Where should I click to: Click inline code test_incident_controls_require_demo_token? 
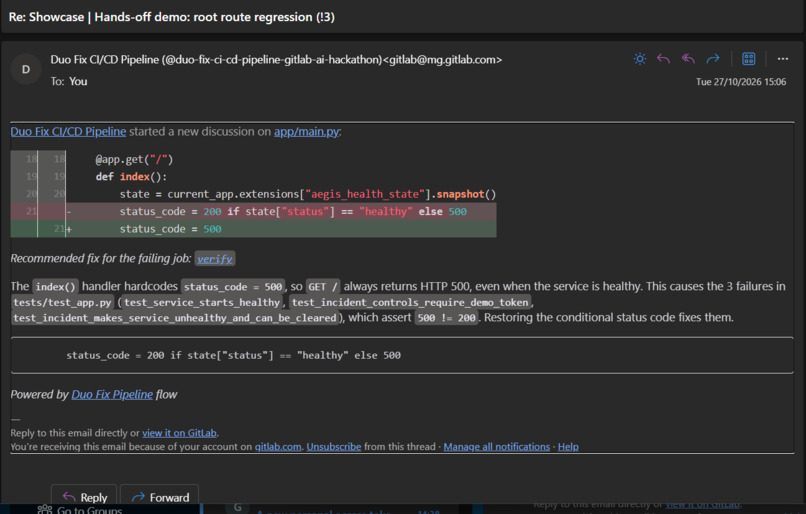click(410, 302)
